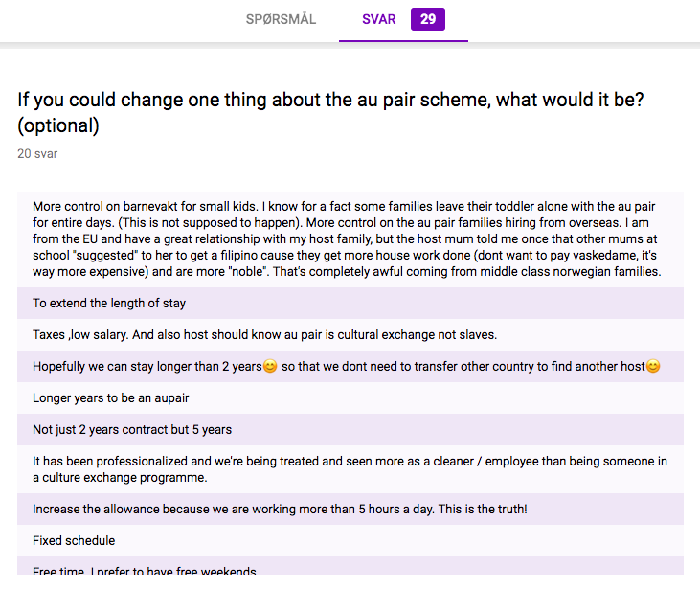Viewport: 700px width, 613px height.
Task: Switch to the SPØRSMÅL tab
Action: click(x=281, y=19)
